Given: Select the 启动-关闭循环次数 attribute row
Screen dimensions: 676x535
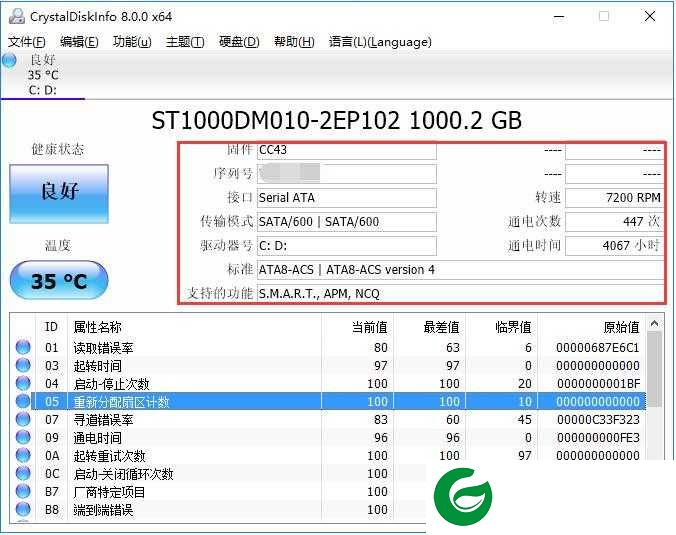Looking at the screenshot, I should click(x=218, y=474).
